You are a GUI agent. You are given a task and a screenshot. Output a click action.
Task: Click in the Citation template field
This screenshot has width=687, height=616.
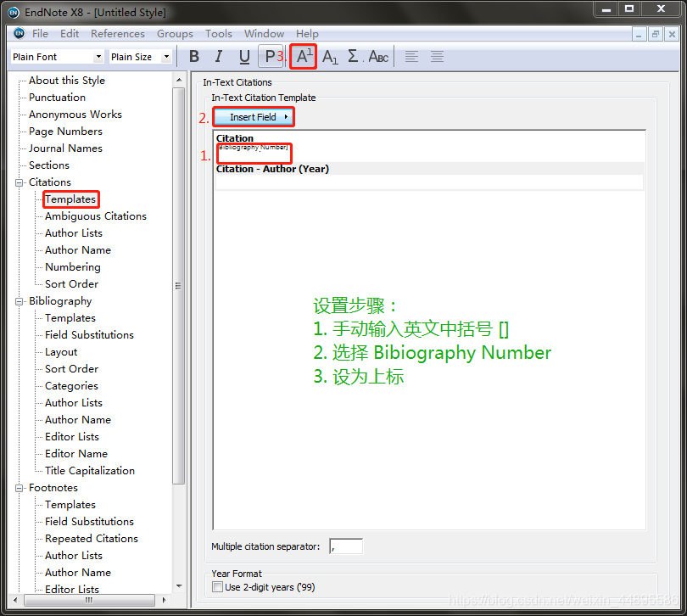tap(429, 153)
